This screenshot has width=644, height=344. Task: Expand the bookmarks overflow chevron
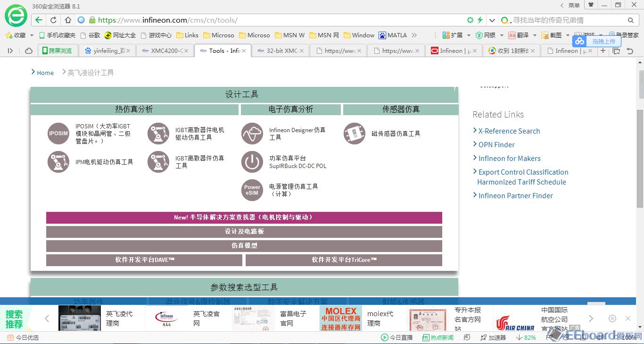coord(414,35)
